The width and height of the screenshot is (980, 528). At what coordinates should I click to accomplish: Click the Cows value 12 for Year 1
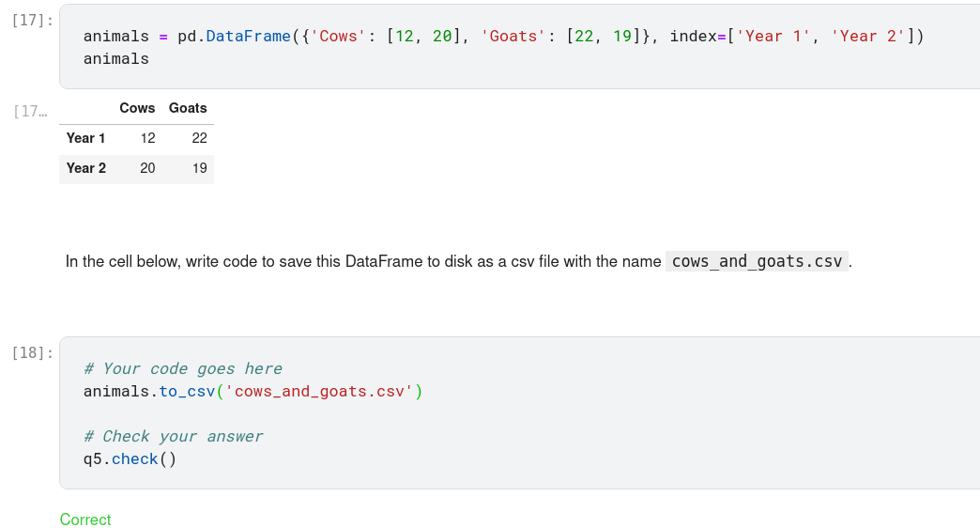(147, 138)
